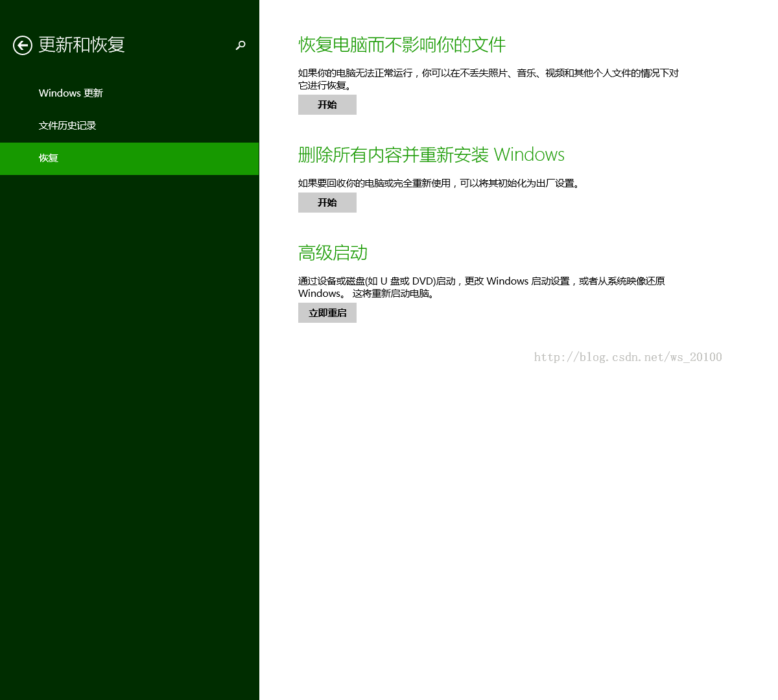Viewport: 778px width, 700px height.
Task: Select the highlighted 恢复 sidebar item
Action: coord(129,159)
